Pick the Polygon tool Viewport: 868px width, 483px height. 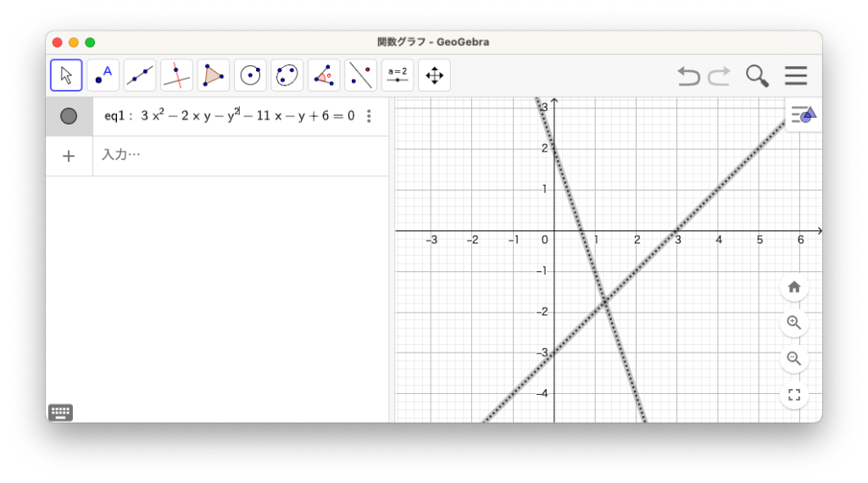[214, 75]
